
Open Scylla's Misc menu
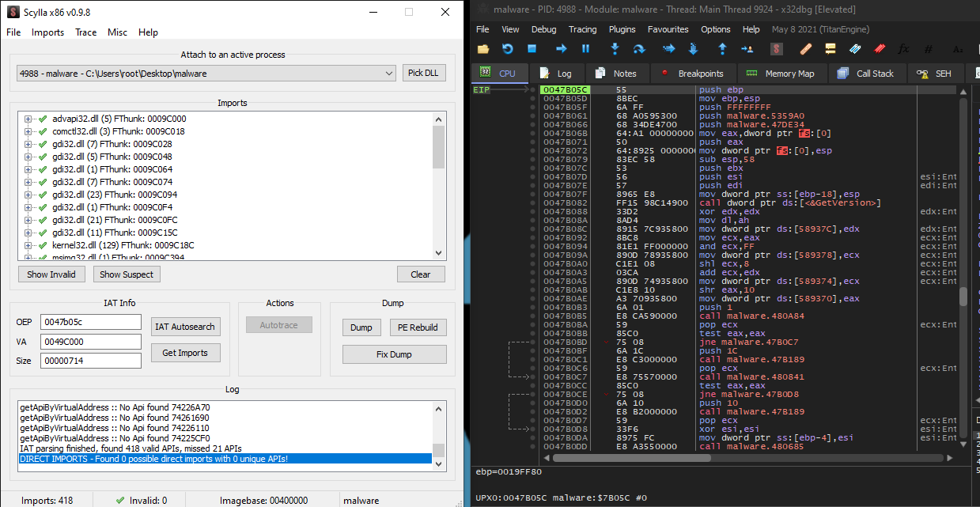pyautogui.click(x=118, y=32)
